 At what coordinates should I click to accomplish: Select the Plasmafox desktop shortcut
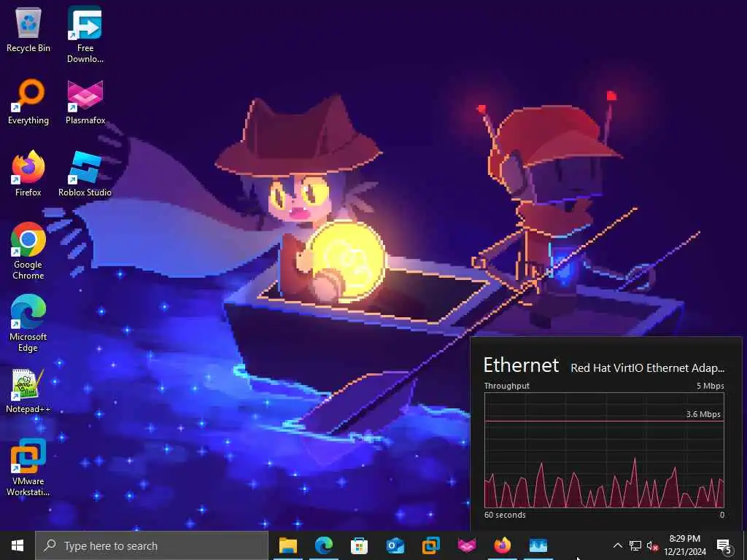[85, 102]
